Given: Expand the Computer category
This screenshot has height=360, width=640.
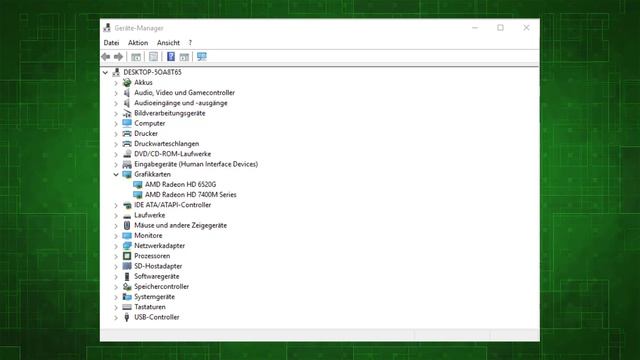Looking at the screenshot, I should (116, 124).
